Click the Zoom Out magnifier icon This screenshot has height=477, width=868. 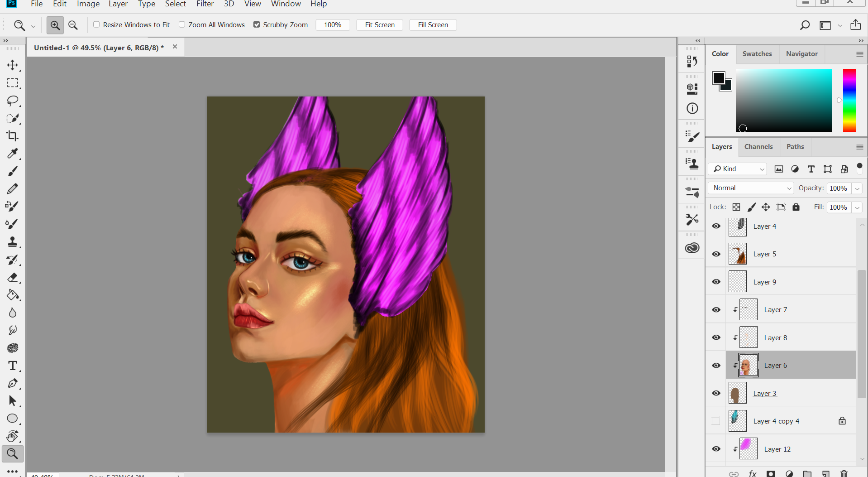coord(73,25)
